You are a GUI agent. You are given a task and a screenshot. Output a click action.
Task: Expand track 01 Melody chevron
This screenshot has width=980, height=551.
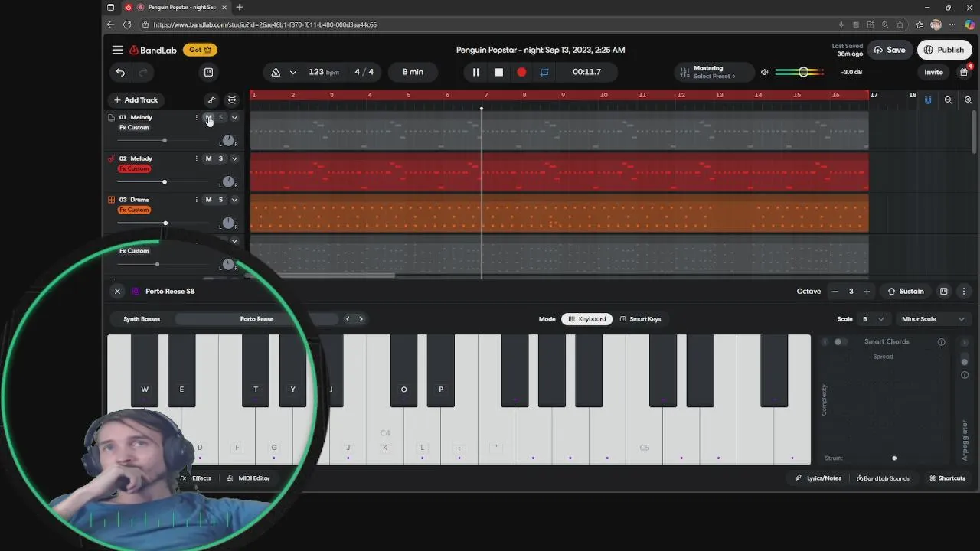pos(234,118)
